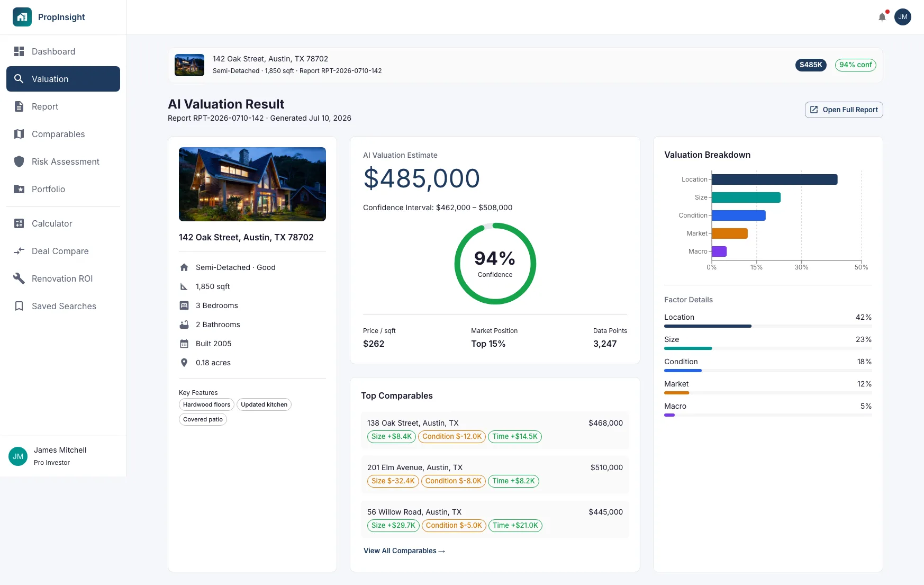Click Top 15% market position value
Viewport: 924px width, 585px height.
tap(488, 344)
